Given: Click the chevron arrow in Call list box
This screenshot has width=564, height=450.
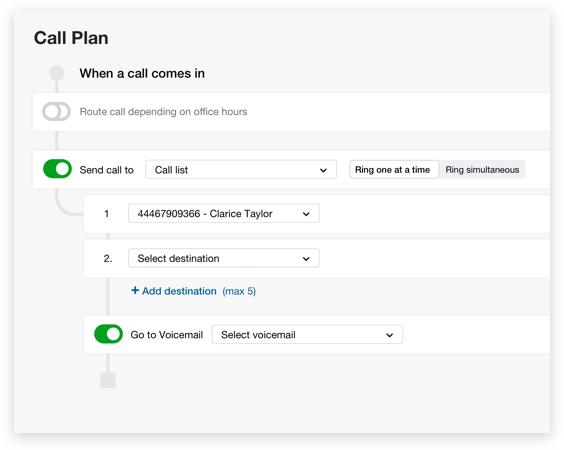Looking at the screenshot, I should click(x=323, y=170).
